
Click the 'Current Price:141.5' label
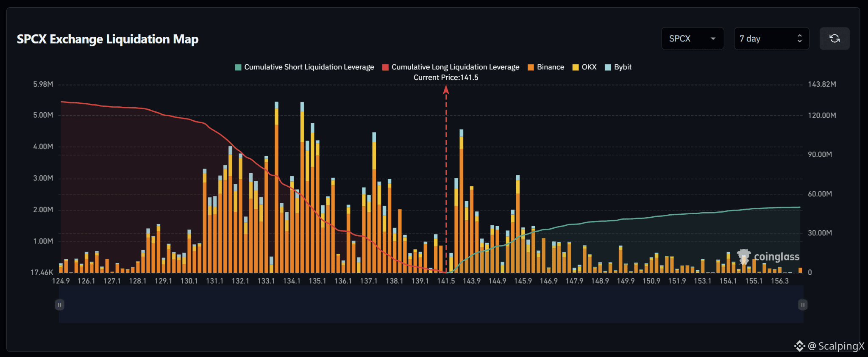(446, 77)
